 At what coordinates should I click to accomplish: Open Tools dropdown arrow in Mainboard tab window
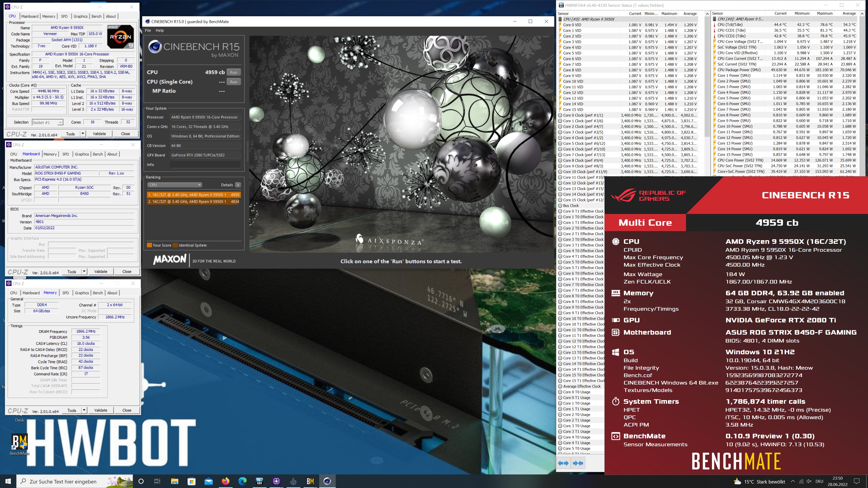(x=84, y=271)
